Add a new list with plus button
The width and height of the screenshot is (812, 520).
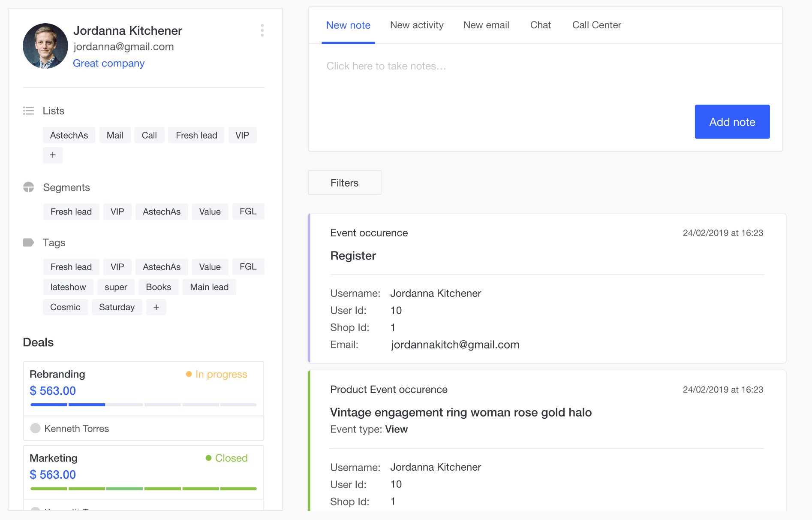[x=53, y=155]
